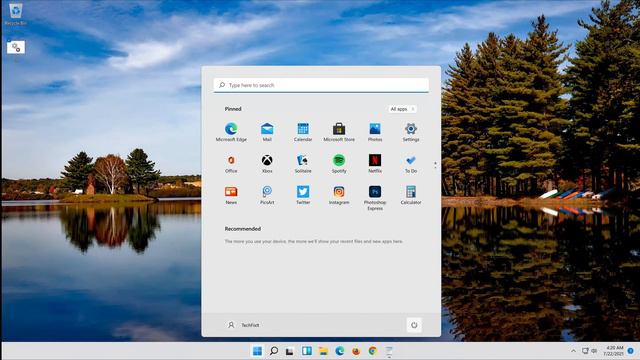640x360 pixels.
Task: Open the News app
Action: tap(231, 195)
